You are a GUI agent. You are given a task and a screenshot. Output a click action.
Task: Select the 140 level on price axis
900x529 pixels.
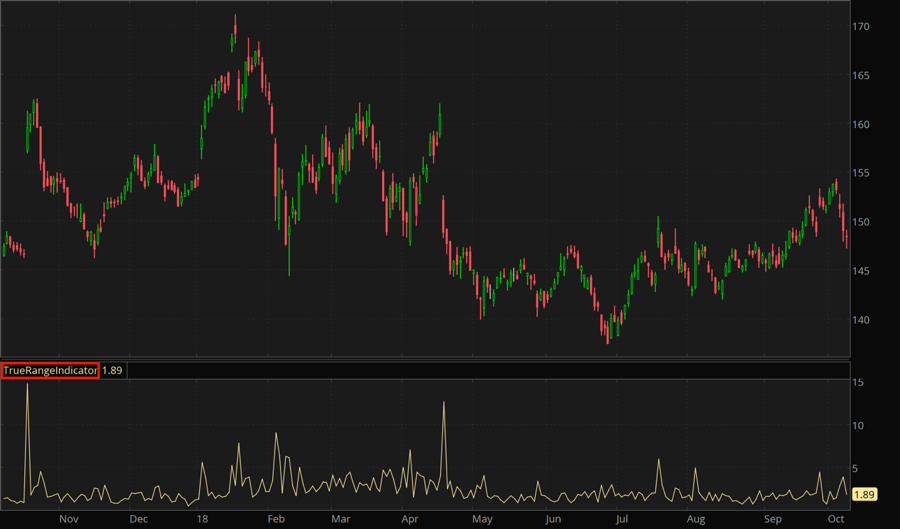(861, 320)
